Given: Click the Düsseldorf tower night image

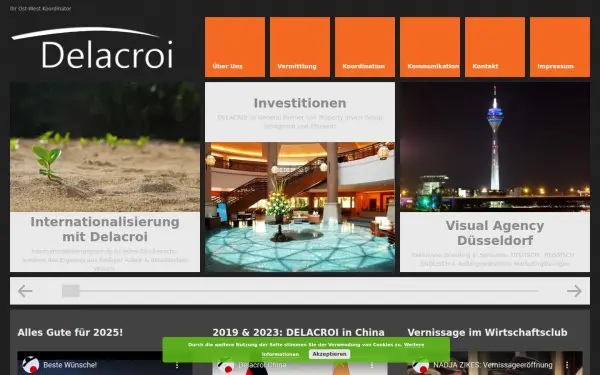Looking at the screenshot, I should coord(495,147).
